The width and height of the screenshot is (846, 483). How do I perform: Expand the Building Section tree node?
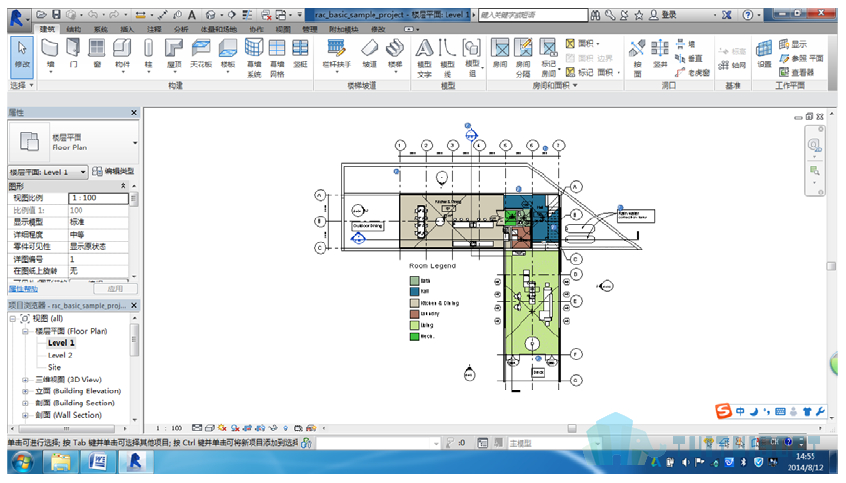[25, 403]
